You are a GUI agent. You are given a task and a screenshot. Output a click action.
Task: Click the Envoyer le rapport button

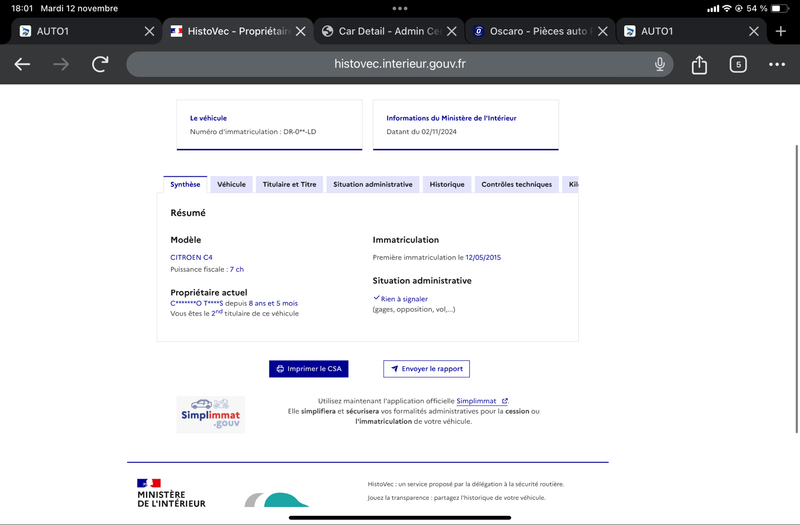(x=427, y=369)
